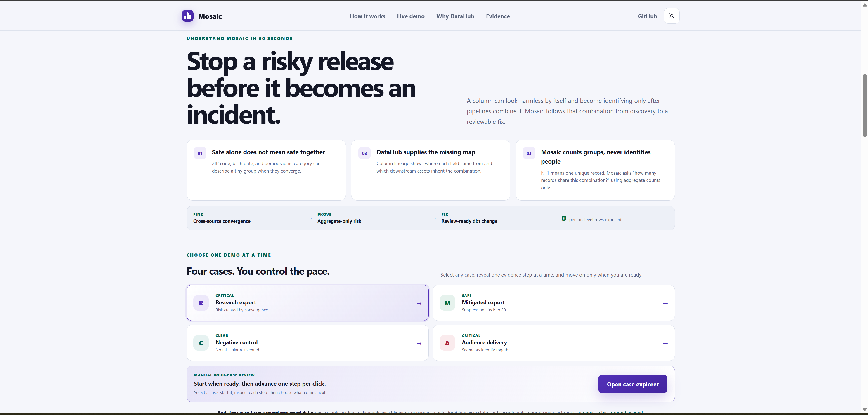Click "CHOOSE ONE DEMO AT A TIME" label
The height and width of the screenshot is (415, 868).
coord(228,255)
